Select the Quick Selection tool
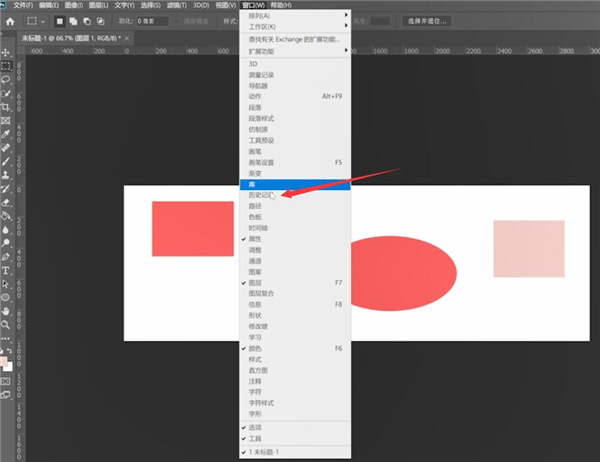The height and width of the screenshot is (462, 600). pos(6,93)
